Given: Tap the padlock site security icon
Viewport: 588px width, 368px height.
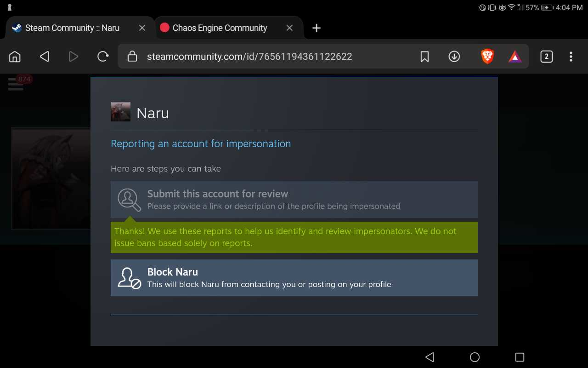Looking at the screenshot, I should click(132, 57).
